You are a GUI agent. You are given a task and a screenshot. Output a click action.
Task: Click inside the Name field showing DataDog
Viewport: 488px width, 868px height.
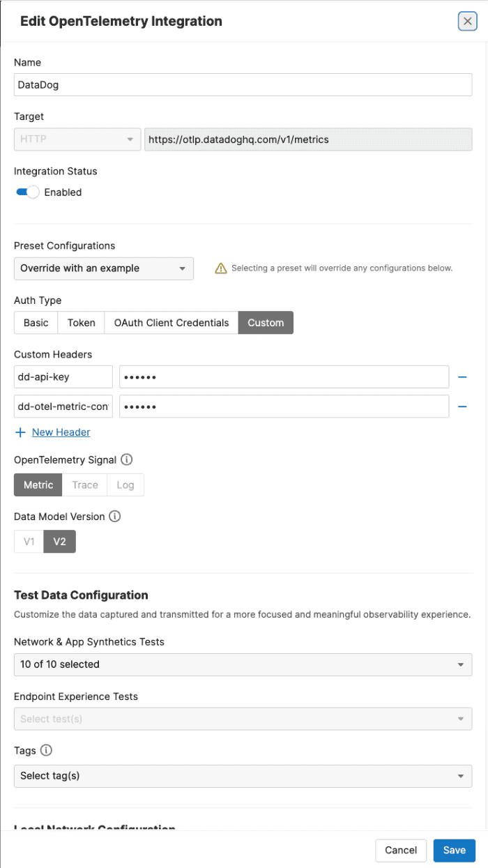click(x=243, y=84)
